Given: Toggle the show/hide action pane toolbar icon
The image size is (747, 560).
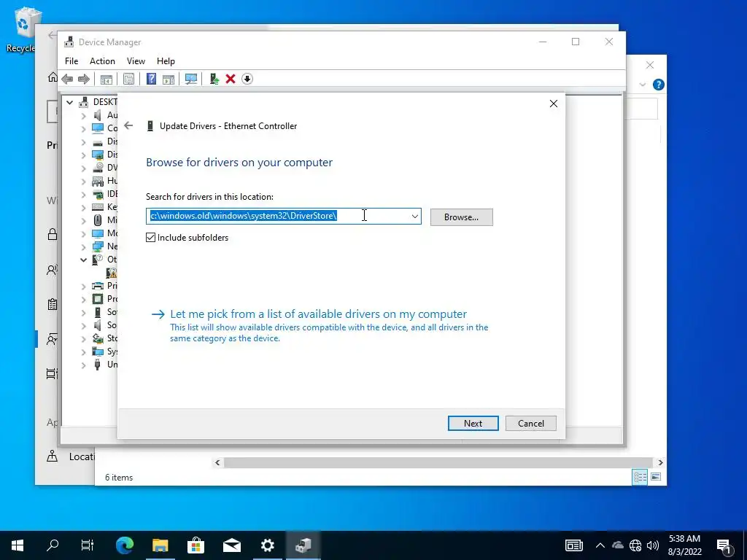Looking at the screenshot, I should coord(169,79).
